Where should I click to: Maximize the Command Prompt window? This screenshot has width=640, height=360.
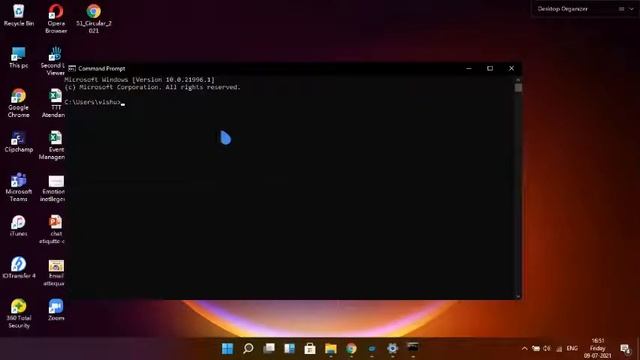(x=490, y=69)
